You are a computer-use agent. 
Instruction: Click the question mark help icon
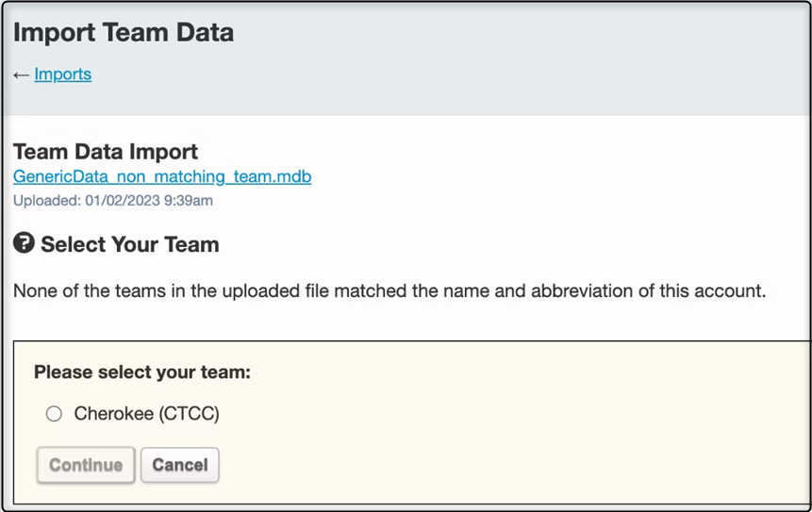point(24,244)
